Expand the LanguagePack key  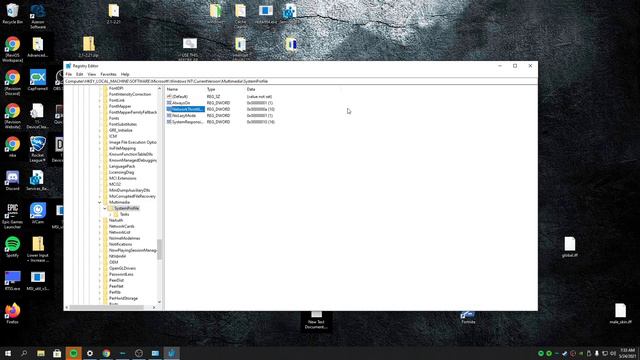(x=100, y=166)
